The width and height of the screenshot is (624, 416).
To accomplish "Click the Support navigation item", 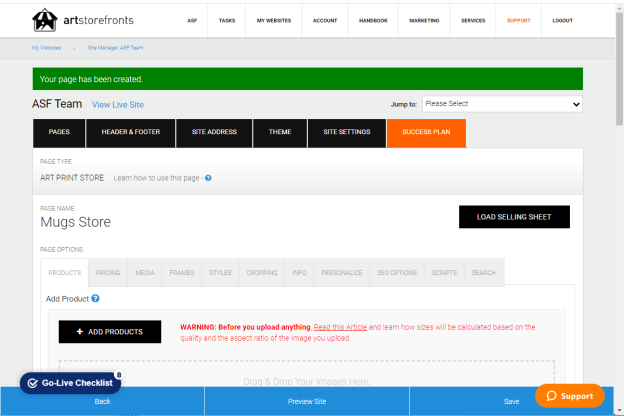I will click(519, 20).
